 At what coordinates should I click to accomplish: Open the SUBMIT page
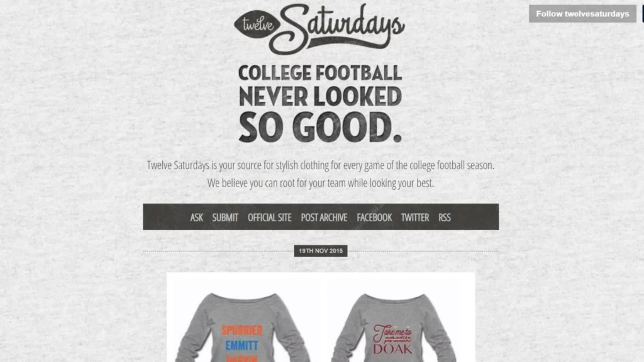pyautogui.click(x=225, y=217)
